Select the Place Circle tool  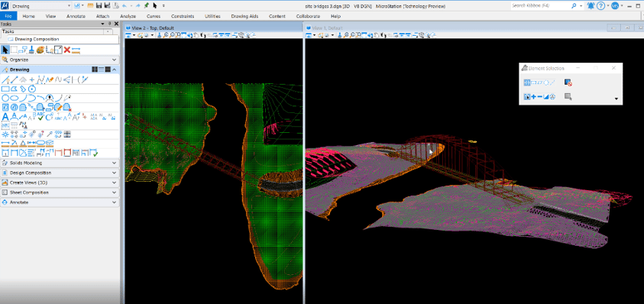tap(6, 99)
